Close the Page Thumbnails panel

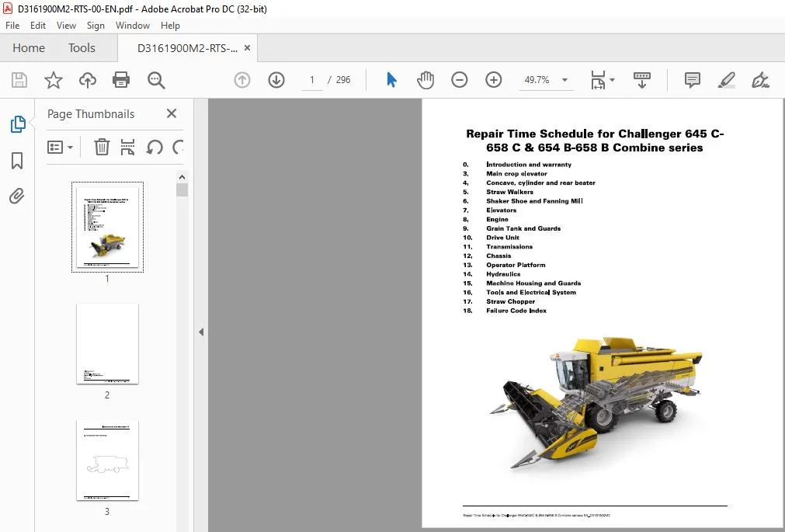coord(172,113)
